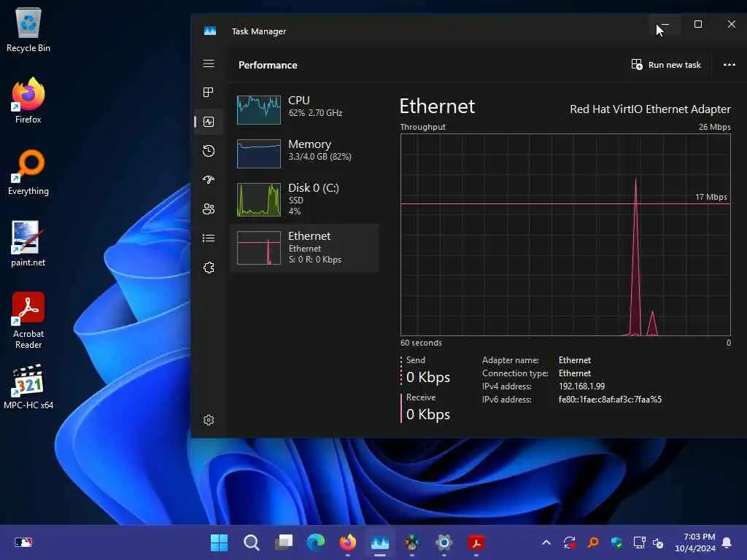Click the Everything search tray icon
The width and height of the screenshot is (747, 560).
pyautogui.click(x=593, y=542)
